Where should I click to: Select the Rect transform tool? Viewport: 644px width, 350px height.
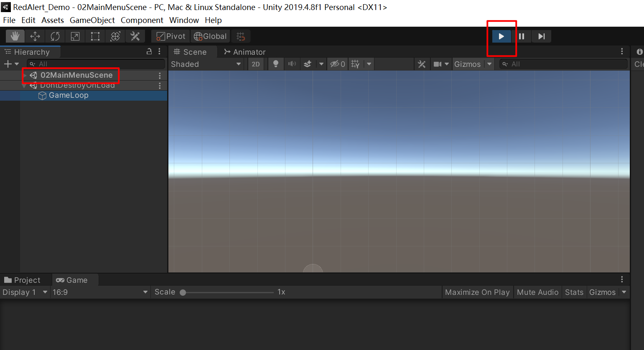point(95,36)
